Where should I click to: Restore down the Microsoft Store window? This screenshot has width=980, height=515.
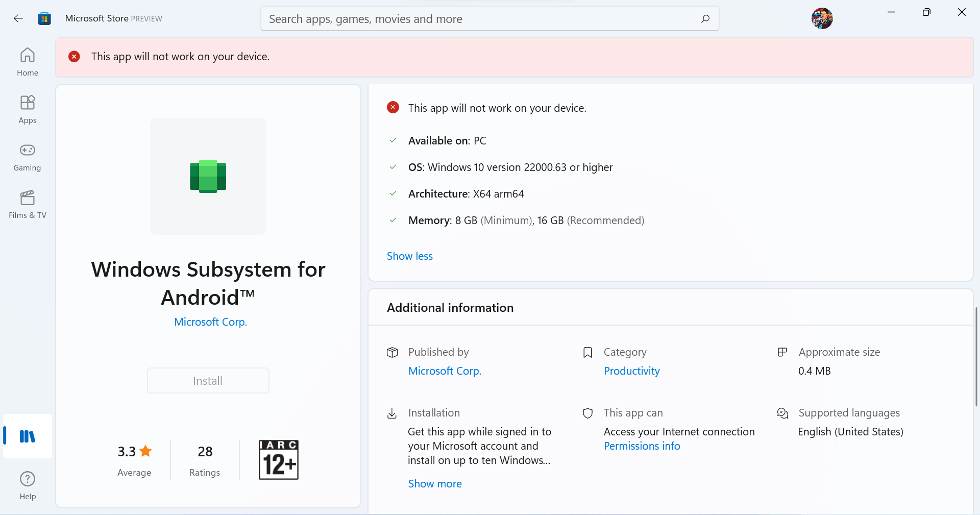pos(926,12)
